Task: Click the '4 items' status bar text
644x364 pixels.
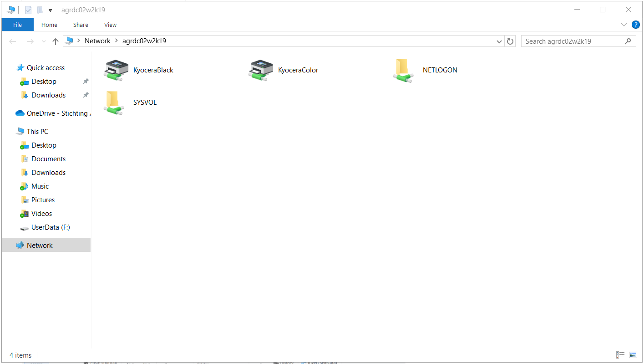Action: point(20,355)
